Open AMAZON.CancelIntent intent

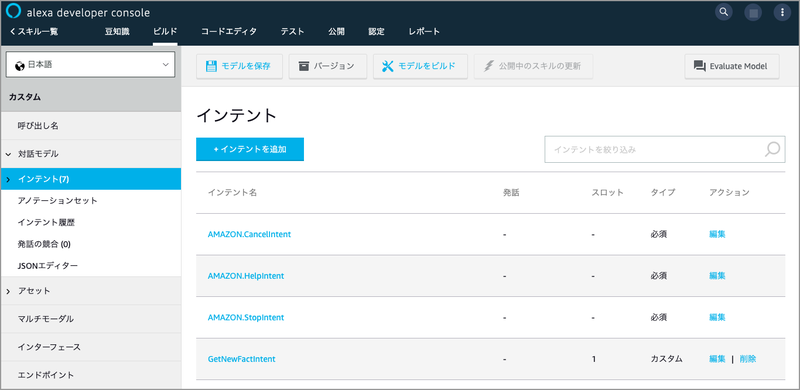(x=249, y=234)
